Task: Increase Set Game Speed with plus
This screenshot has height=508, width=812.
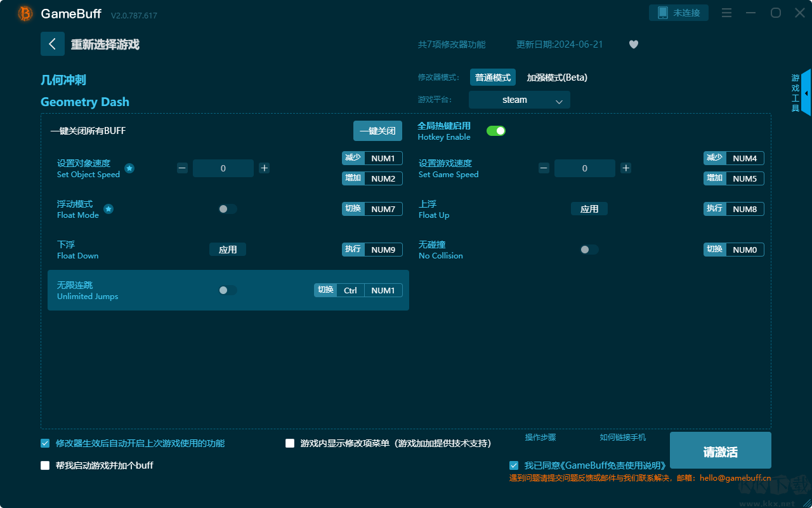Action: (x=626, y=168)
